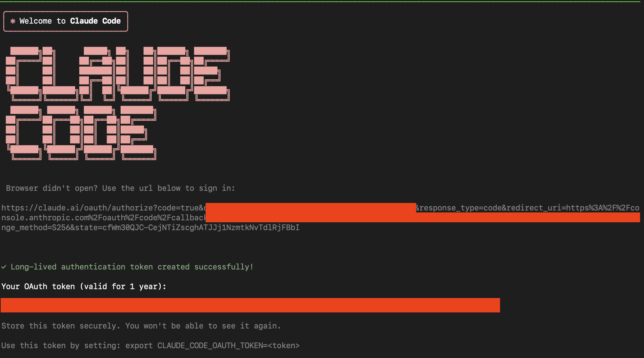Click the CLAUDE ASCII art logo
644x358 pixels.
118,74
